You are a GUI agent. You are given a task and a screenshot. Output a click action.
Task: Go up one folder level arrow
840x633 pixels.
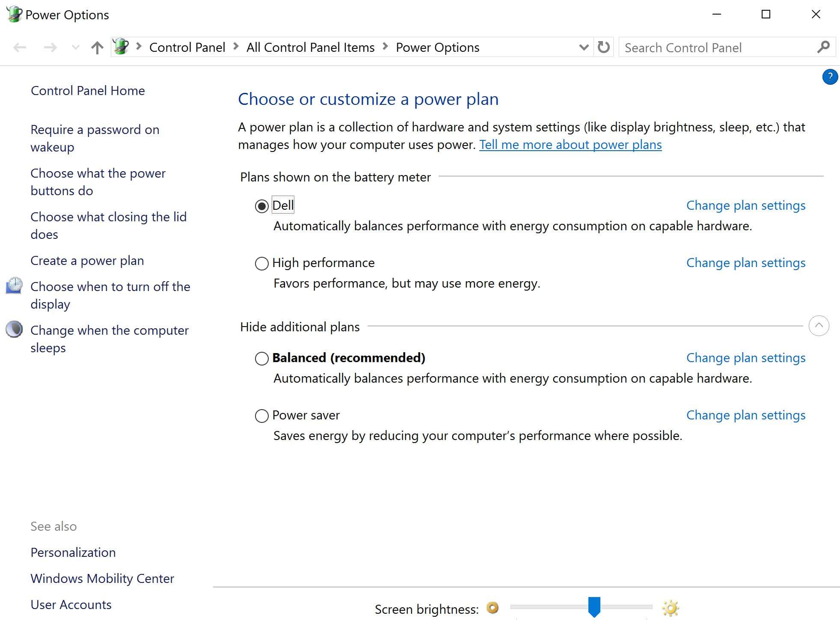pos(97,48)
